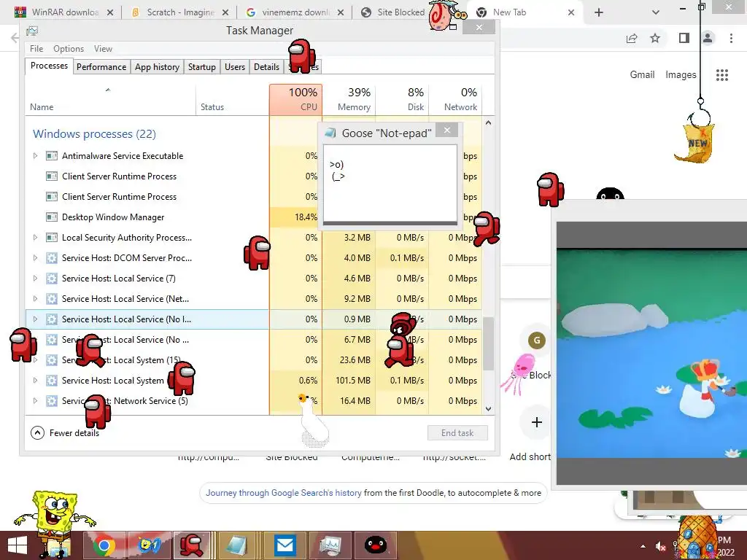
Task: Click the End task button
Action: click(457, 433)
